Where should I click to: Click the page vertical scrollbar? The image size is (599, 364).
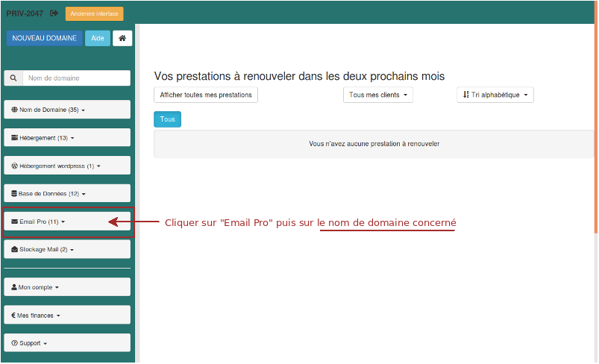tap(596, 119)
